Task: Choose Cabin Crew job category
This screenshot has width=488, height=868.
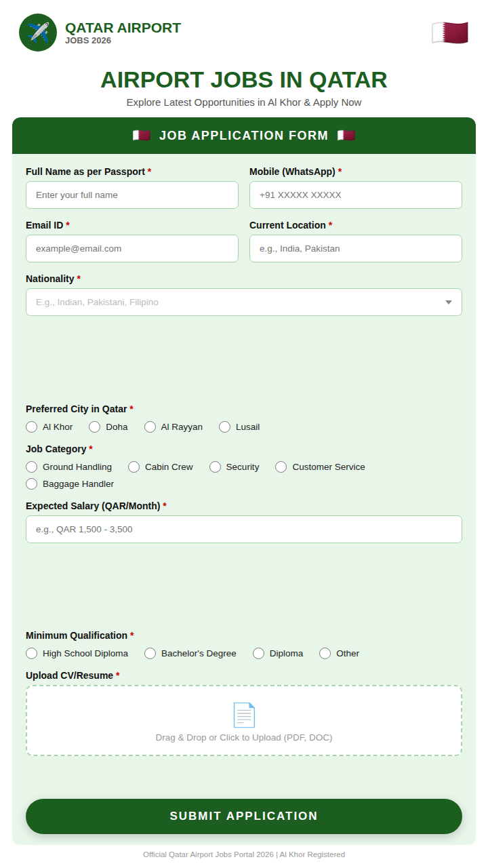Action: click(134, 467)
